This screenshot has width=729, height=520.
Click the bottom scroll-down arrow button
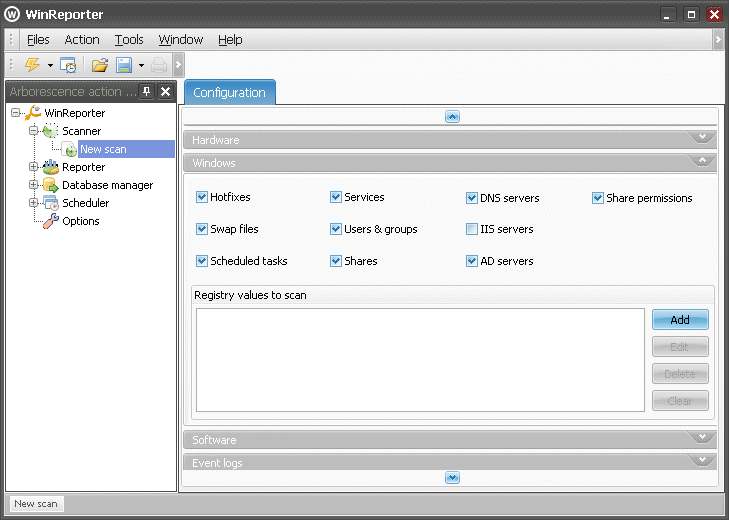452,477
